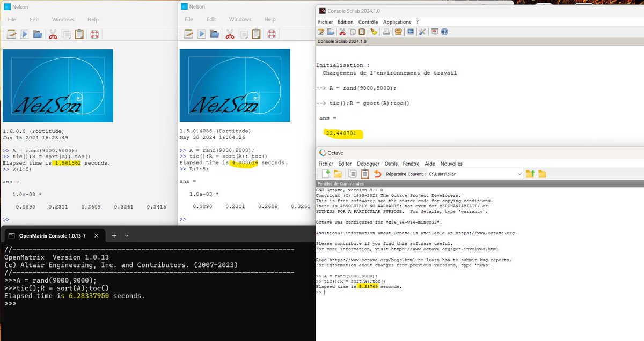Open File menu in Nelson 1.5.0 window

point(189,19)
